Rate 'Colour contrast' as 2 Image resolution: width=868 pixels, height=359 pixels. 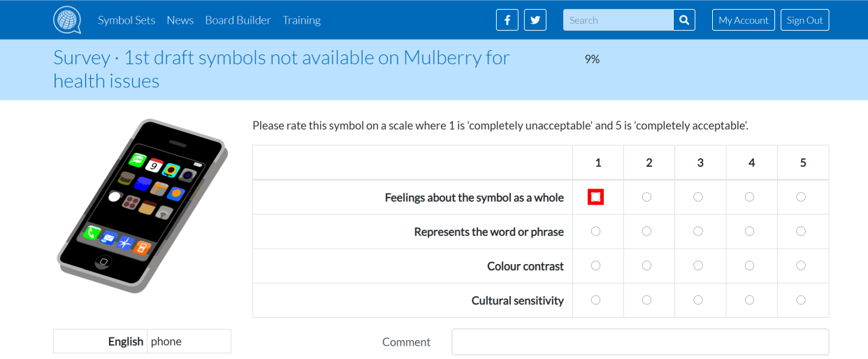pos(646,265)
